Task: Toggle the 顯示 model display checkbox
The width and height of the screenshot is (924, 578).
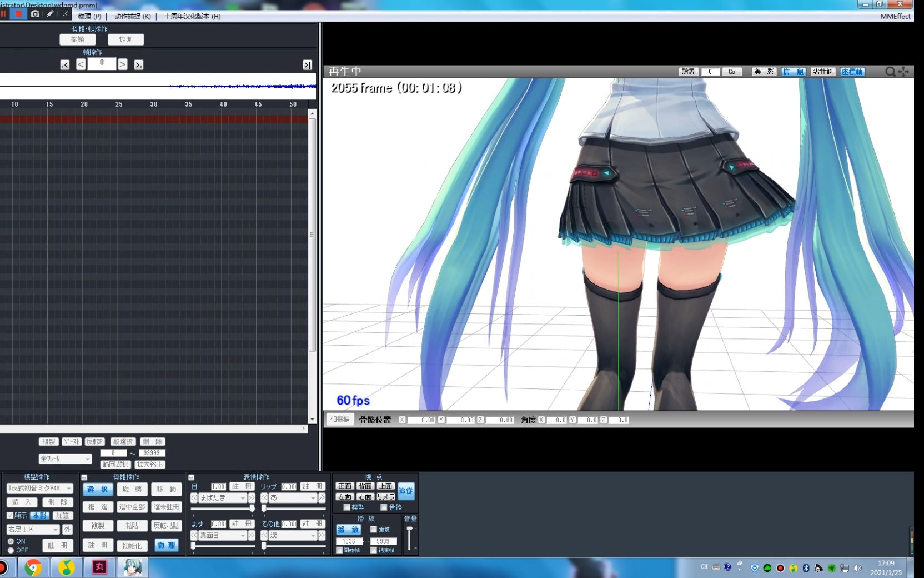Action: [x=10, y=516]
